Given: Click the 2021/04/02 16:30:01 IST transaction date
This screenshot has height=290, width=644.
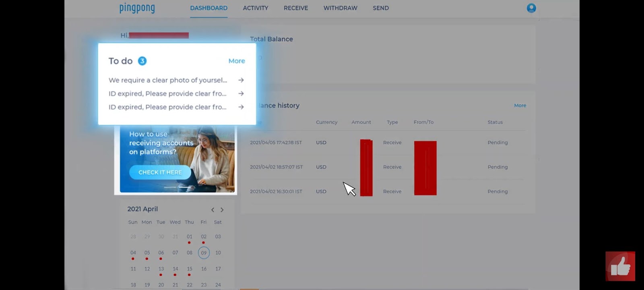Looking at the screenshot, I should point(276,192).
